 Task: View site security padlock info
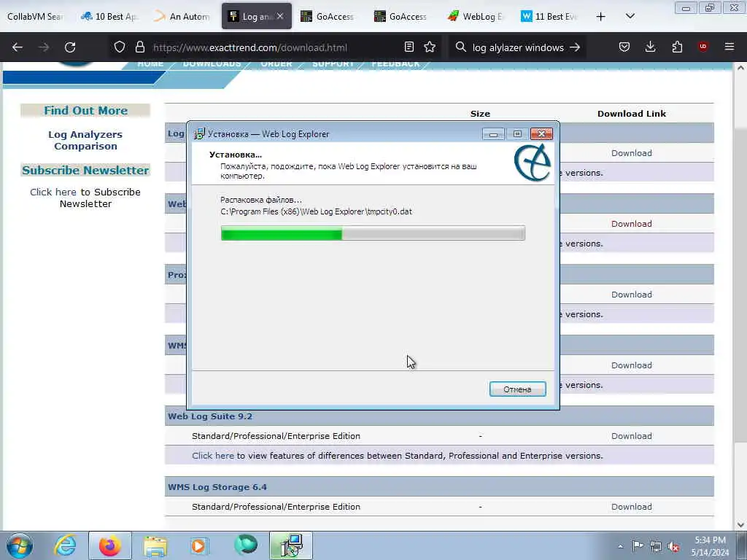point(139,47)
